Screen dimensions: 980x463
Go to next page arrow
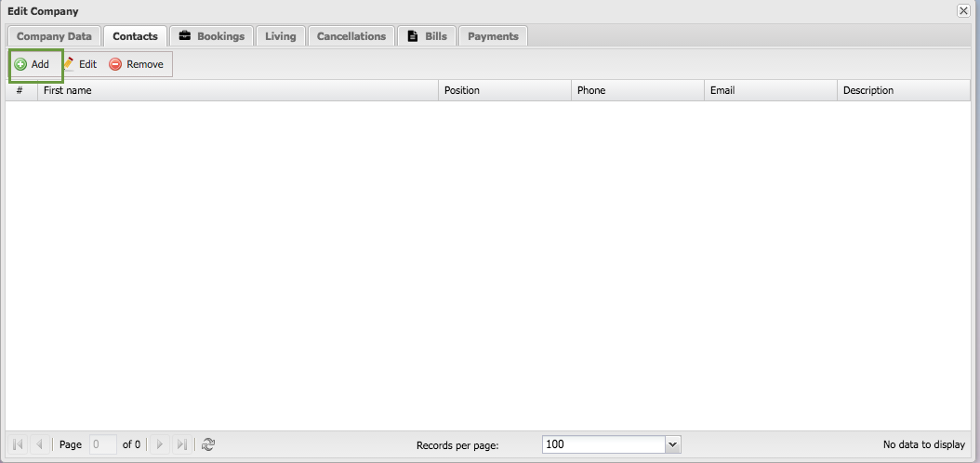160,444
